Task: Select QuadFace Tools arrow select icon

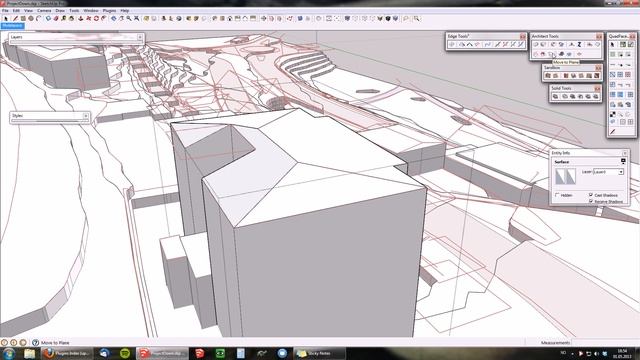Action: point(612,44)
